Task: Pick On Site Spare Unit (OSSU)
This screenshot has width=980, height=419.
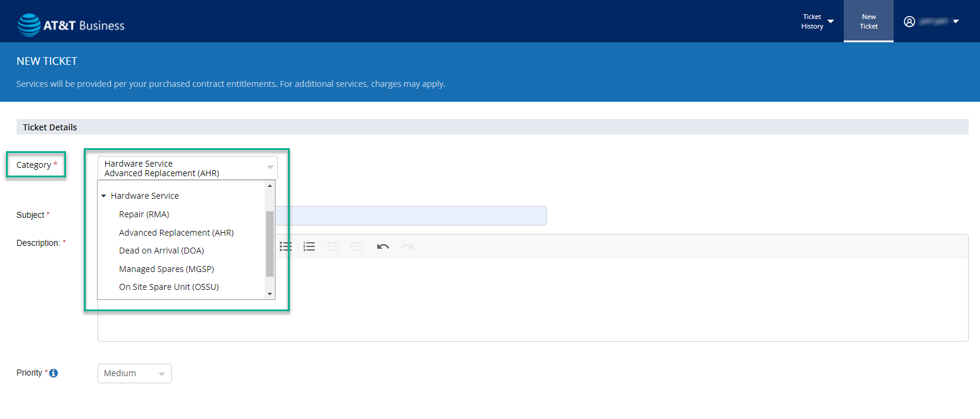Action: coord(169,287)
